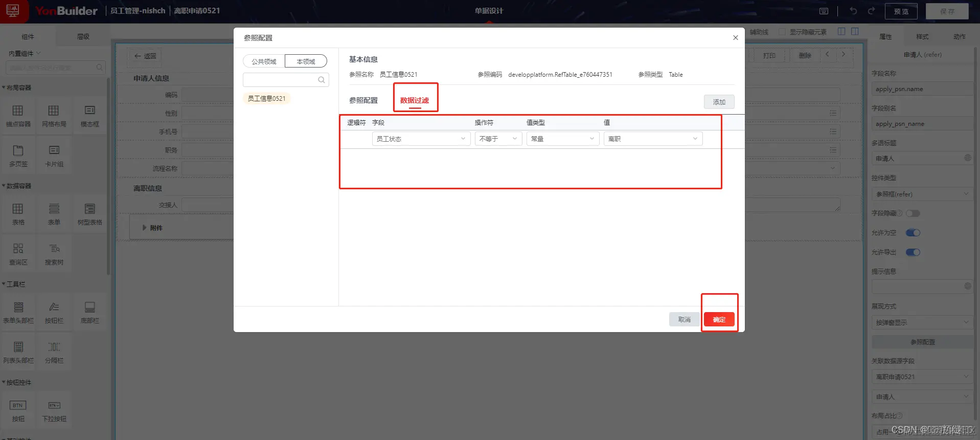Collapse the 布局容器 section
This screenshot has height=440, width=980.
tap(17, 87)
